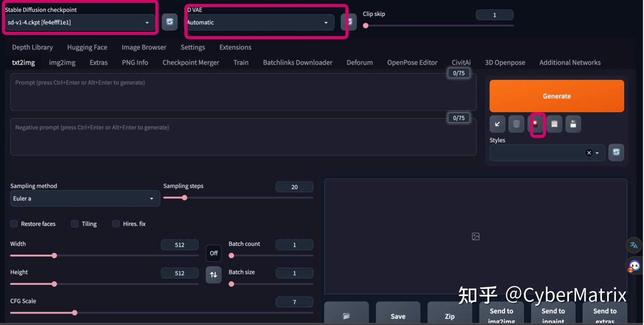Open the OpenPose Editor tab

412,62
